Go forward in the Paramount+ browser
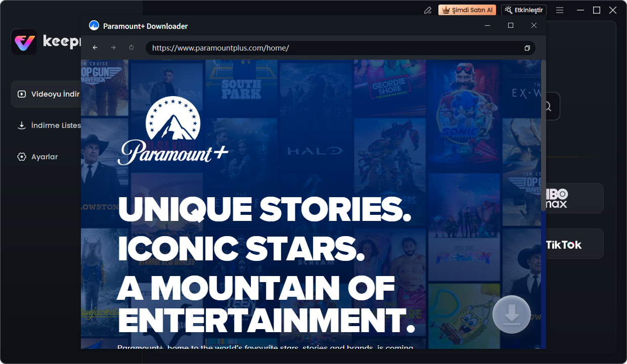The image size is (627, 364). pos(113,48)
